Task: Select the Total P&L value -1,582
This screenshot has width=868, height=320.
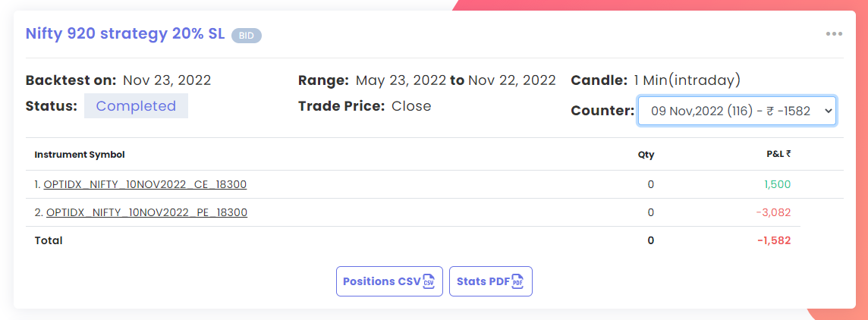Action: (x=775, y=240)
